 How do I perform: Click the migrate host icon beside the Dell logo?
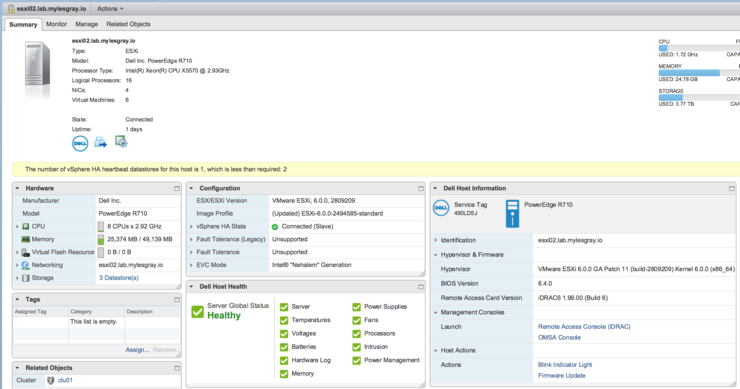[x=101, y=142]
